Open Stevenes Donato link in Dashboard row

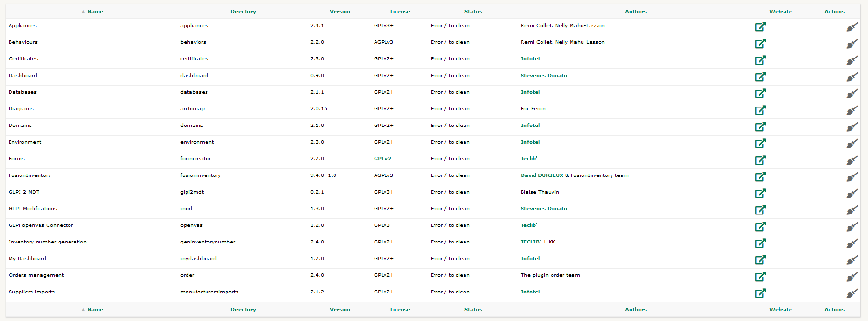point(544,76)
